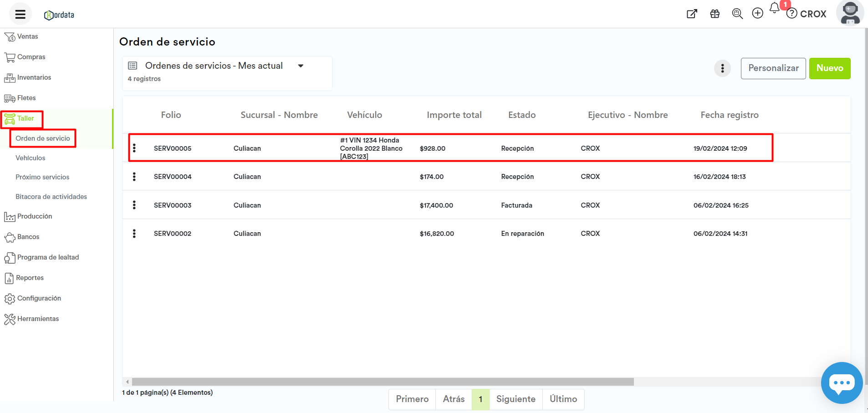
Task: Sort by Importe total column header
Action: click(454, 115)
